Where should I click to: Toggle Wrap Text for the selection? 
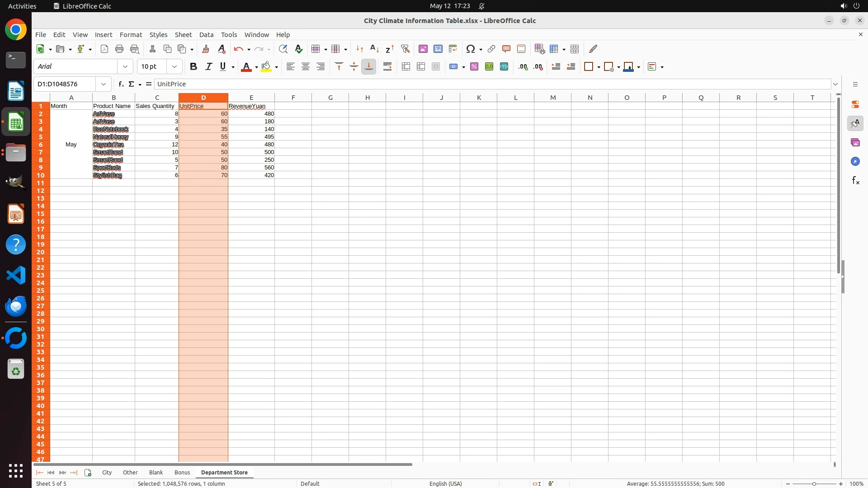coord(387,66)
